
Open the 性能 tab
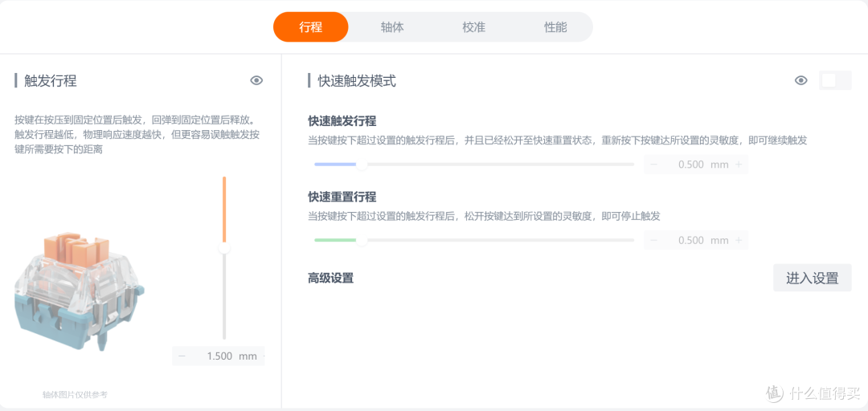(x=555, y=27)
